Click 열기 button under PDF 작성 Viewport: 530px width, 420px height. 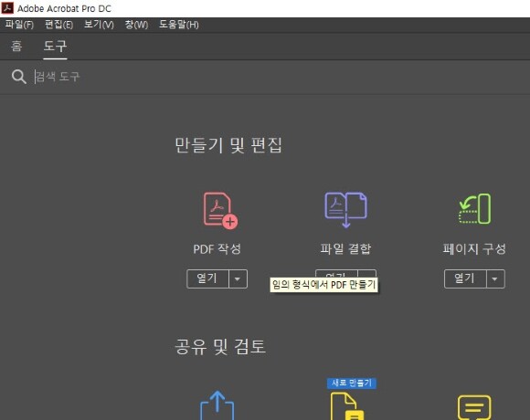click(x=207, y=278)
